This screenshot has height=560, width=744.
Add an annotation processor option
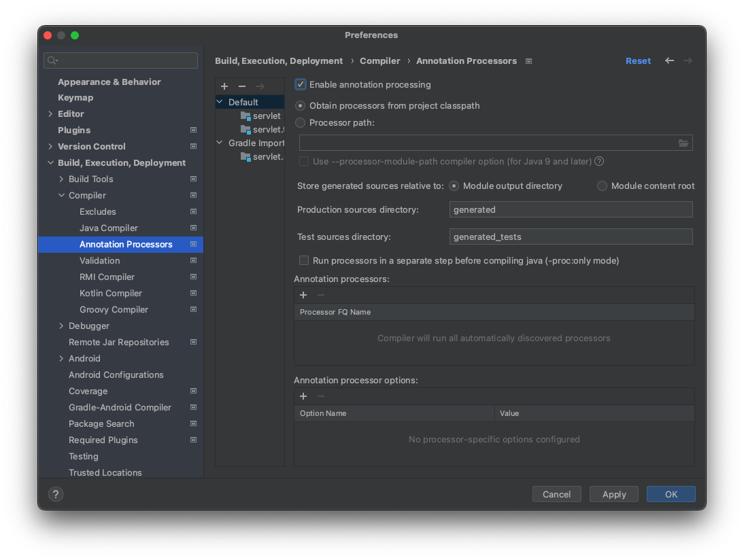303,396
